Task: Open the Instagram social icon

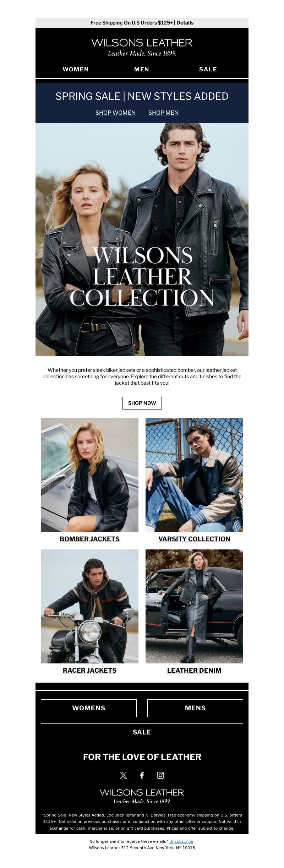Action: coord(160,775)
